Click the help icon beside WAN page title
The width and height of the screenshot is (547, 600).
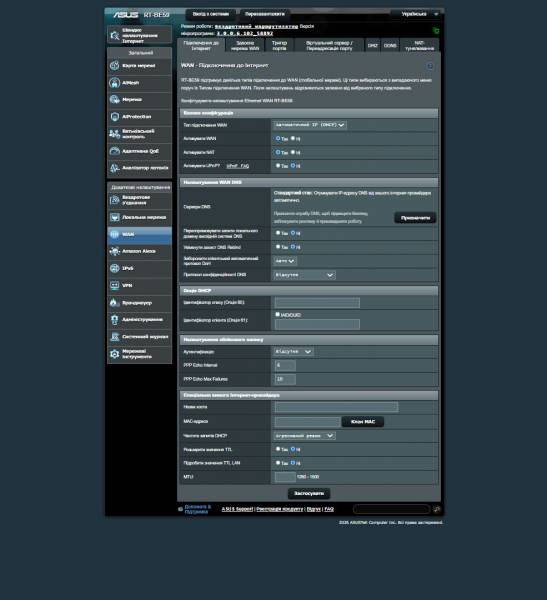point(430,66)
